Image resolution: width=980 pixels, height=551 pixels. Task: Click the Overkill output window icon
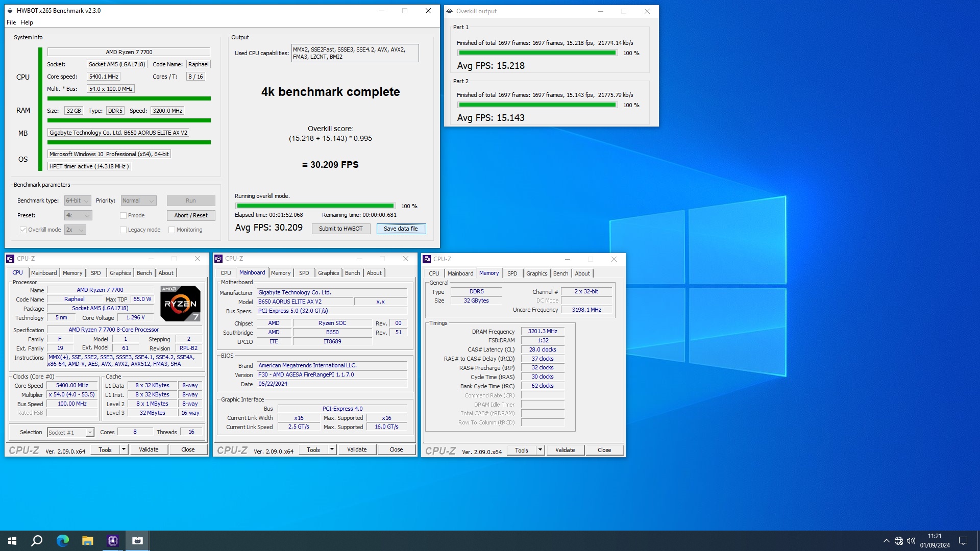[x=450, y=11]
